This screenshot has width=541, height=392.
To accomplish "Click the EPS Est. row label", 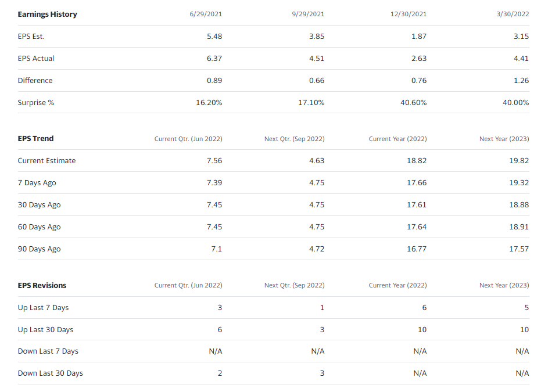I will (x=31, y=36).
